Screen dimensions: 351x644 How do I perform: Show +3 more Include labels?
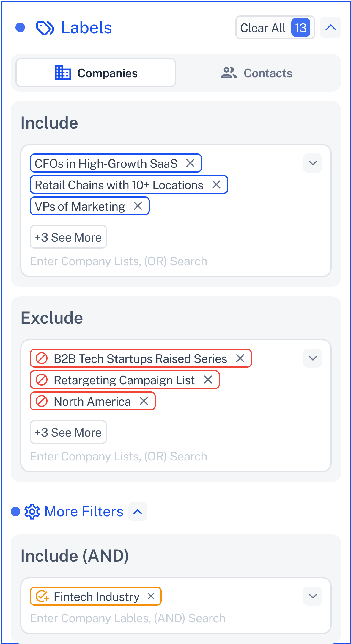(x=68, y=237)
